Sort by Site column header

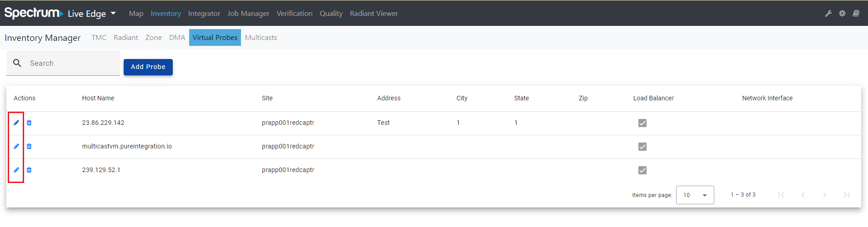click(x=267, y=98)
